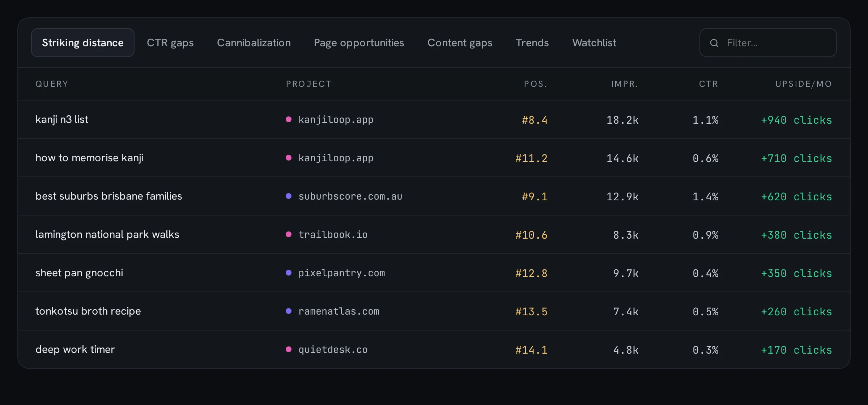
Task: Select 'lamington national park walks' query
Action: pyautogui.click(x=107, y=234)
